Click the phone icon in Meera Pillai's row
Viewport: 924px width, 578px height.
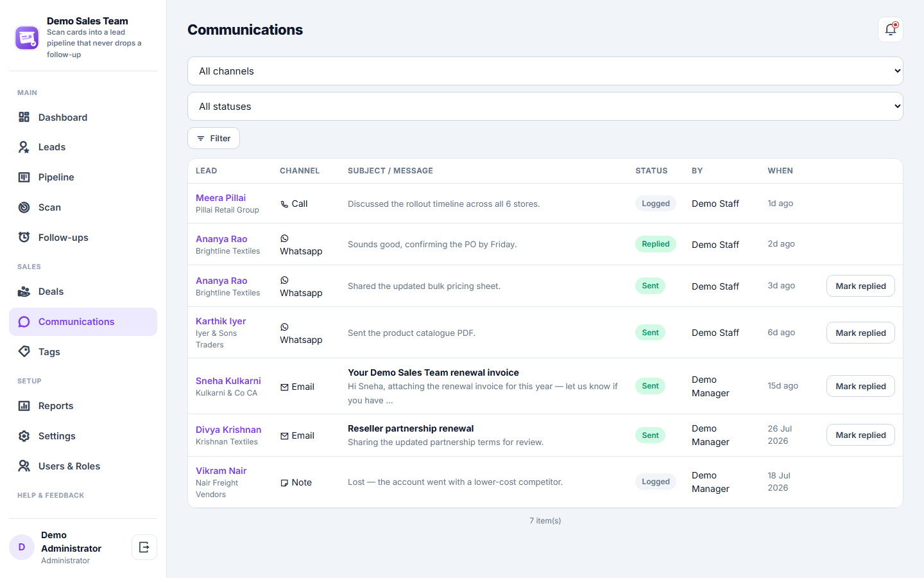click(284, 204)
